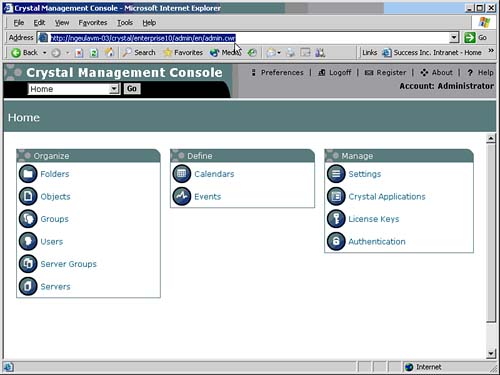Click the Users head icon

28,241
